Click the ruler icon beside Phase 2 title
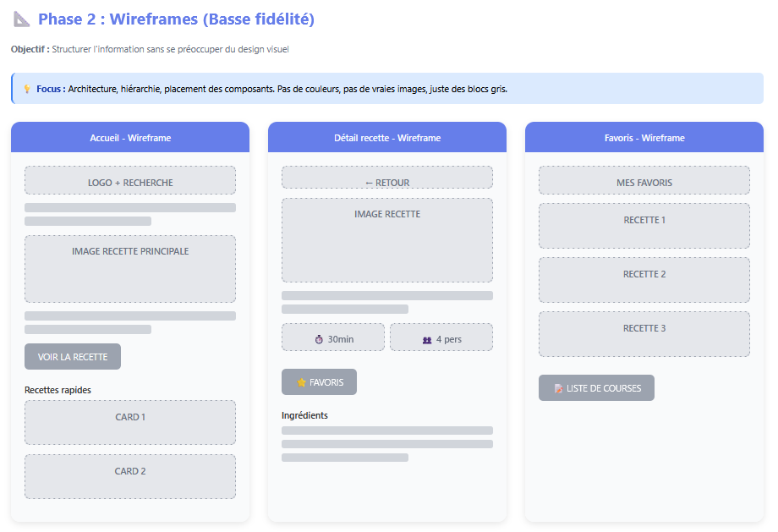The width and height of the screenshot is (778, 532). click(x=21, y=19)
